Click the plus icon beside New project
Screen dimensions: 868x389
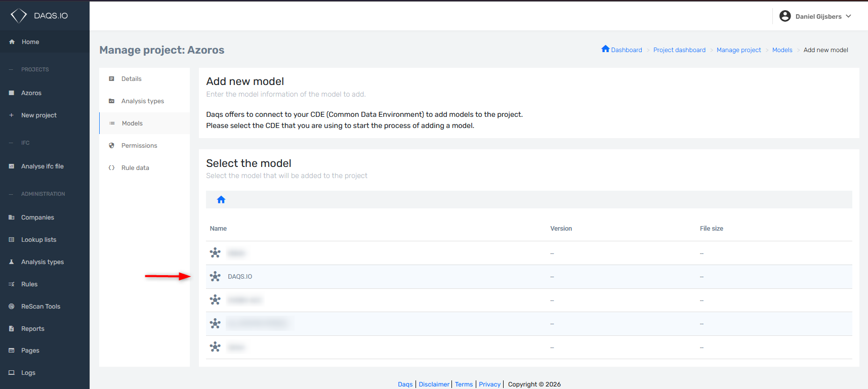click(12, 115)
